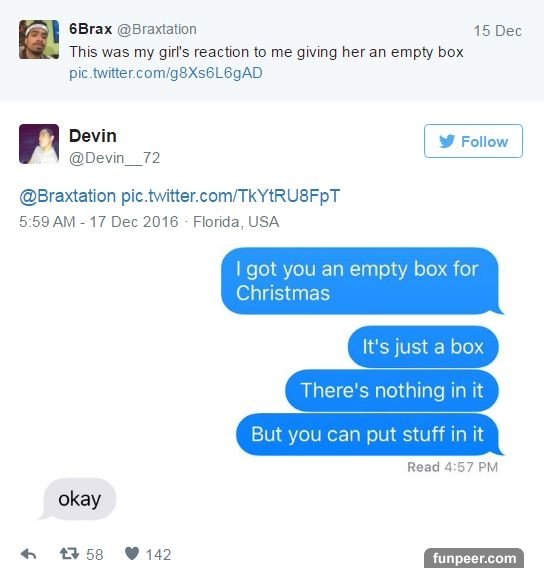Follow Devin with the Follow button
544x568 pixels.
coord(473,141)
